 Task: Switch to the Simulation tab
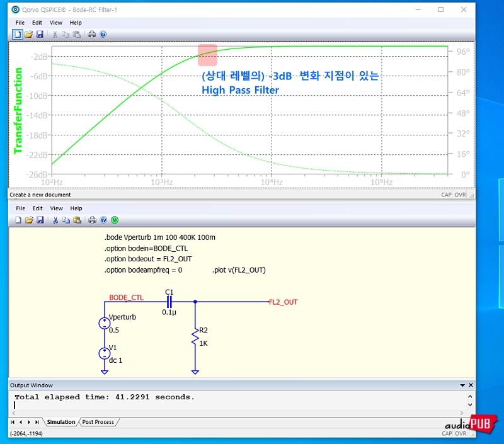coord(61,422)
